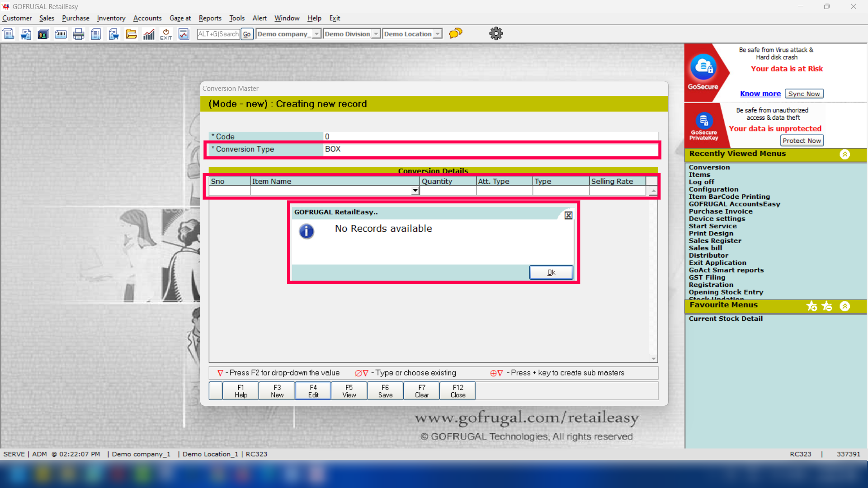
Task: Open the chat bubbles icon
Action: 455,33
